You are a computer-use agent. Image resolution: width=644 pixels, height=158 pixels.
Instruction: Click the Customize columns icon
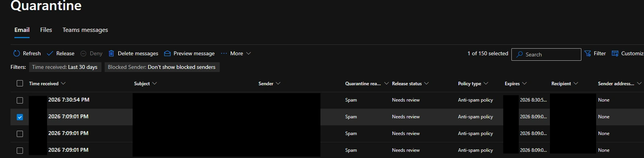click(615, 54)
